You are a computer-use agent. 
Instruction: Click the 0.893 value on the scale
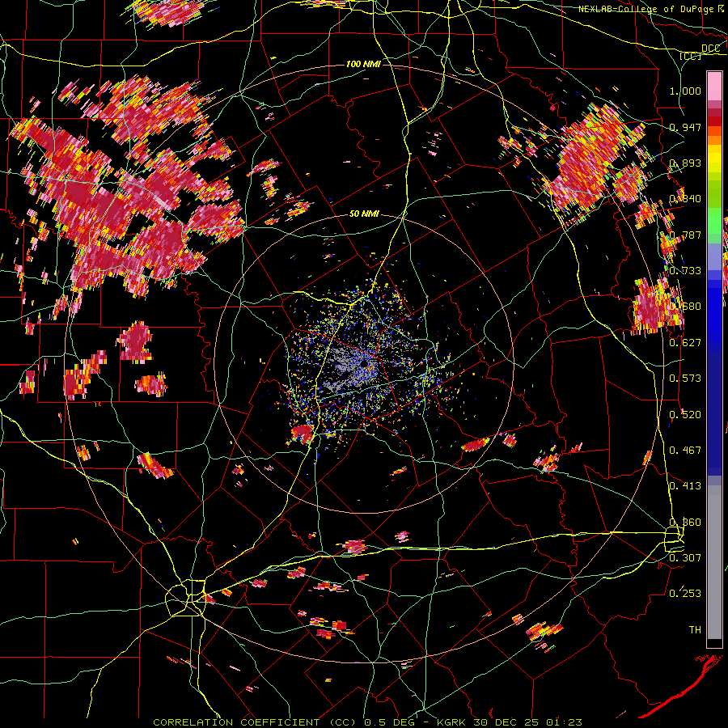click(x=685, y=163)
